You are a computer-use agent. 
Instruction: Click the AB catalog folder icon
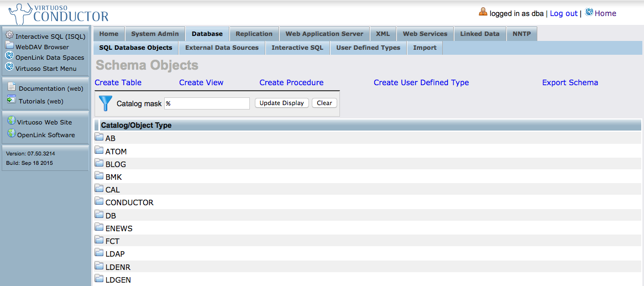click(x=99, y=138)
